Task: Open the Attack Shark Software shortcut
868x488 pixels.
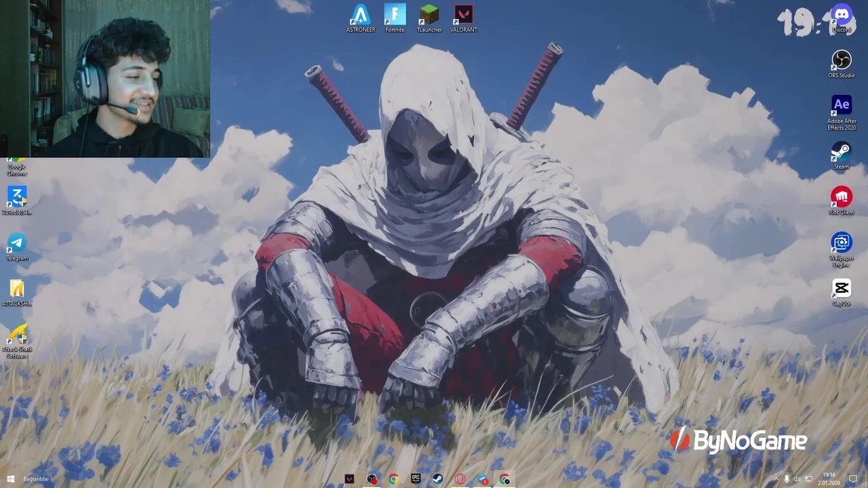Action: [x=17, y=341]
